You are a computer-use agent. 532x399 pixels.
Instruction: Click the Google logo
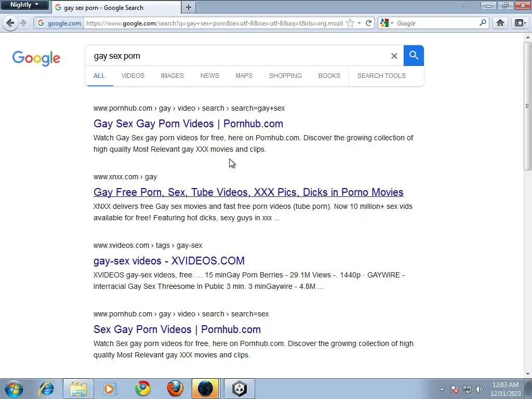click(x=36, y=58)
